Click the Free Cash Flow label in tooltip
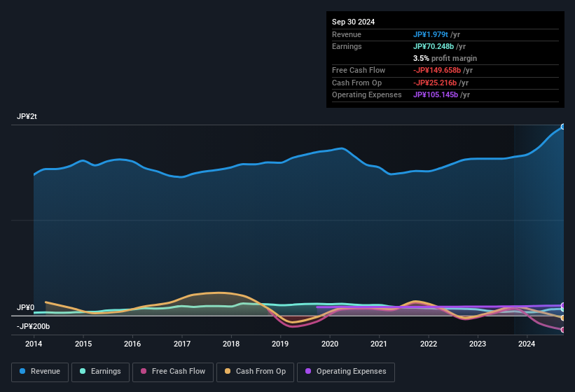This screenshot has width=575, height=392. tap(359, 70)
